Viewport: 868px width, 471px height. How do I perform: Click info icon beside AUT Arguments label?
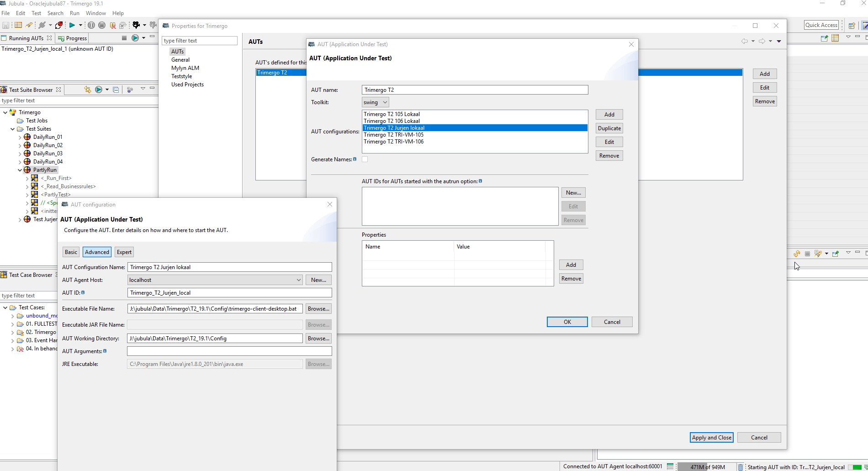105,351
